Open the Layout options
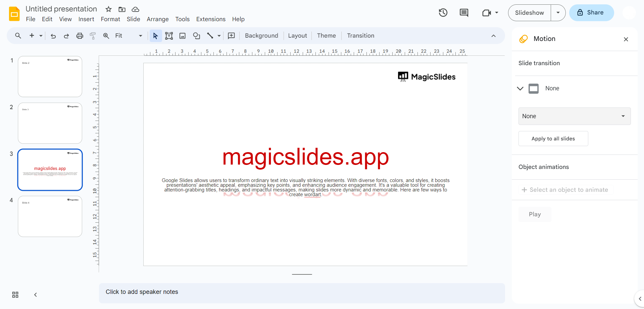This screenshot has width=644, height=309. click(297, 36)
